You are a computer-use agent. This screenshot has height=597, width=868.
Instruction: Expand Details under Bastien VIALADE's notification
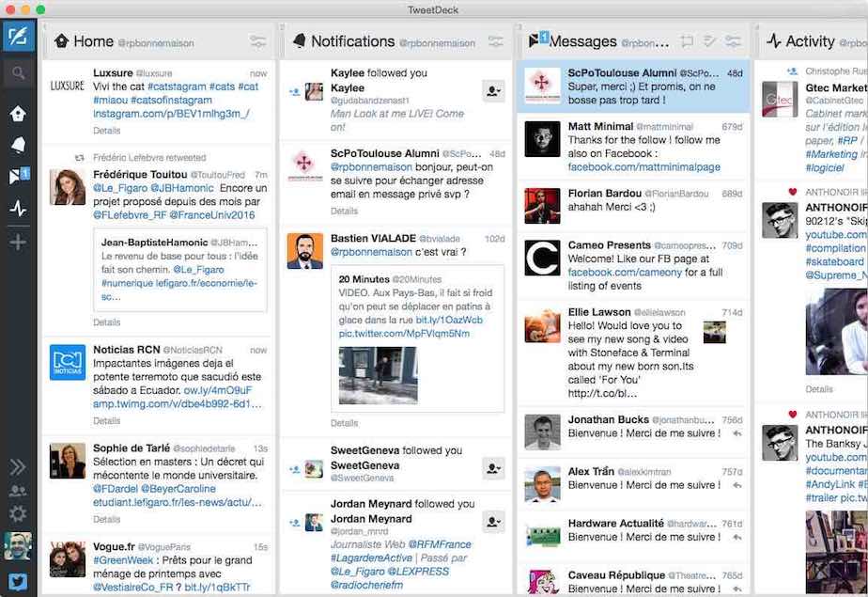pos(345,423)
